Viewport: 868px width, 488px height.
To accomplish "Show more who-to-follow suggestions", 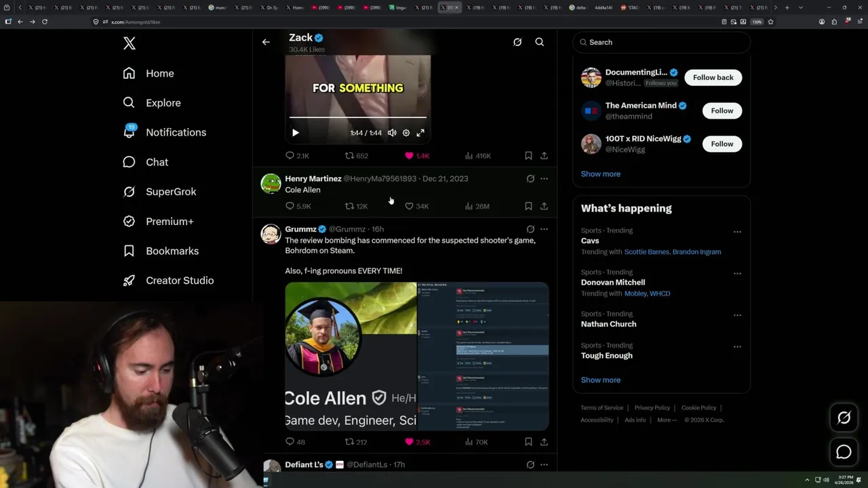I will (600, 174).
